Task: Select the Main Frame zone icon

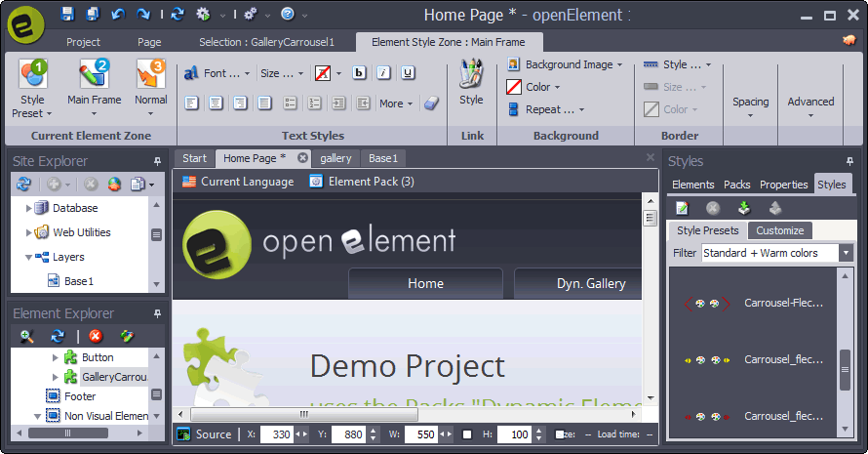Action: [x=94, y=74]
